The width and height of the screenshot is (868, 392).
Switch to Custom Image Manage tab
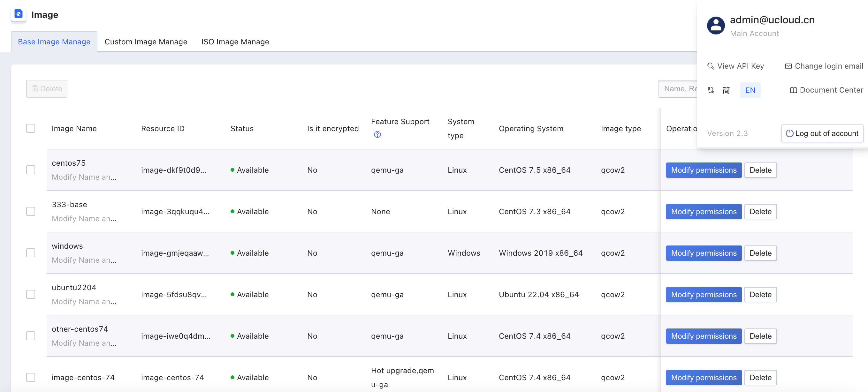146,42
